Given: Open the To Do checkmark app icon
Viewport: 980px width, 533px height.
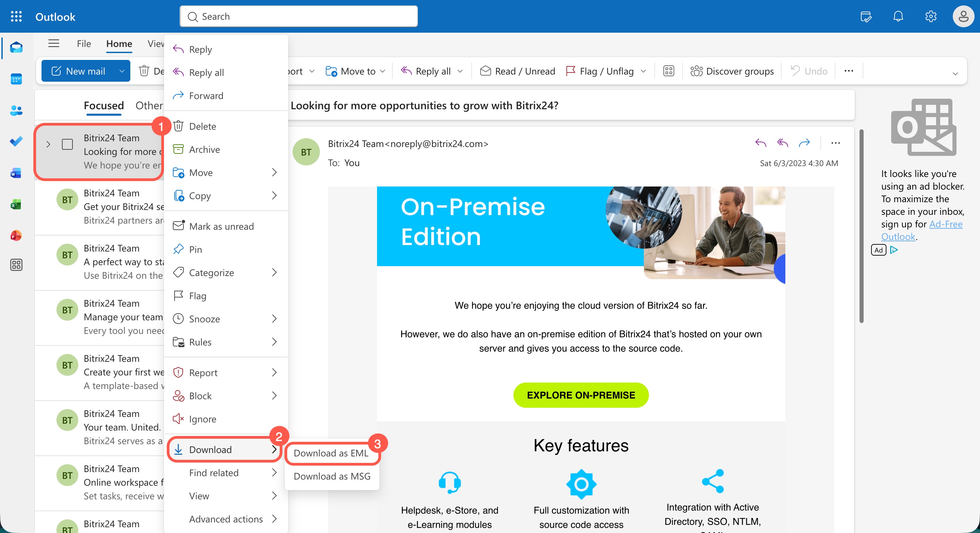Looking at the screenshot, I should pos(16,142).
